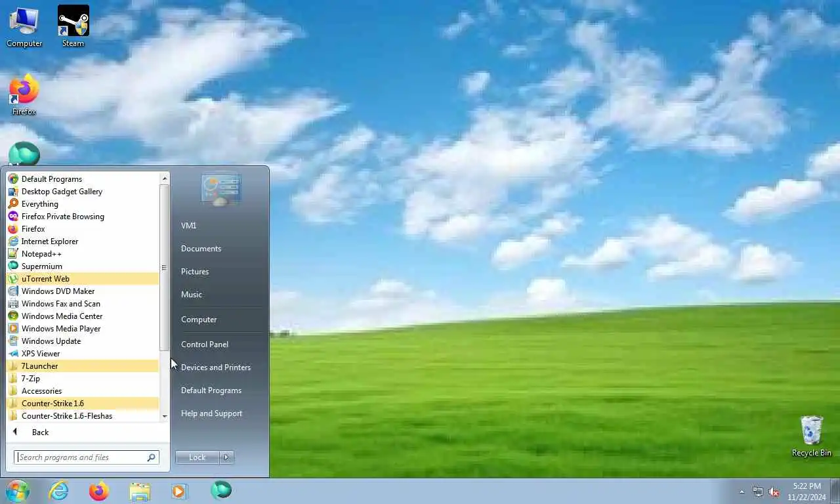Image resolution: width=840 pixels, height=504 pixels.
Task: Click the programs list scroll down arrow
Action: pos(165,415)
